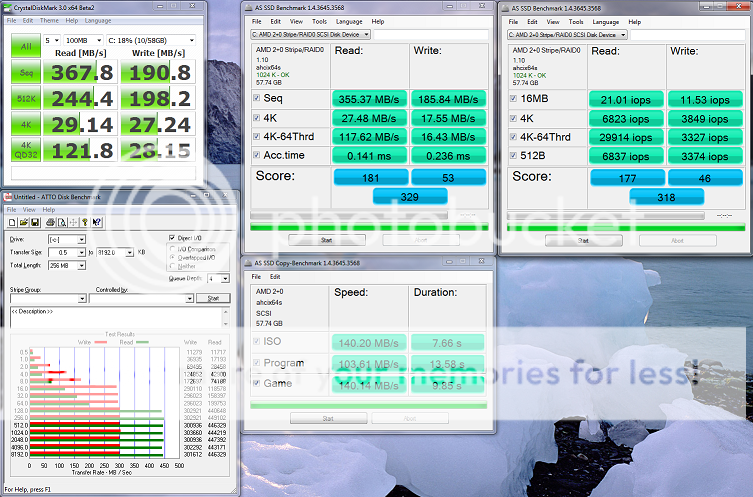Viewport: 753px width, 497px height.
Task: Click the Open folder icon in ATTO toolbar
Action: (21, 221)
